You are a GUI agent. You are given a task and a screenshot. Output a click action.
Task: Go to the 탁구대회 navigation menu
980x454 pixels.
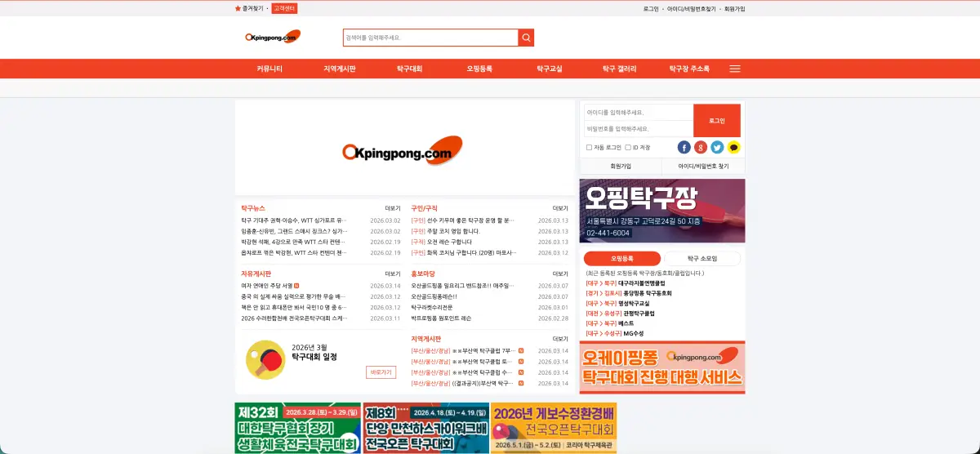click(x=409, y=69)
